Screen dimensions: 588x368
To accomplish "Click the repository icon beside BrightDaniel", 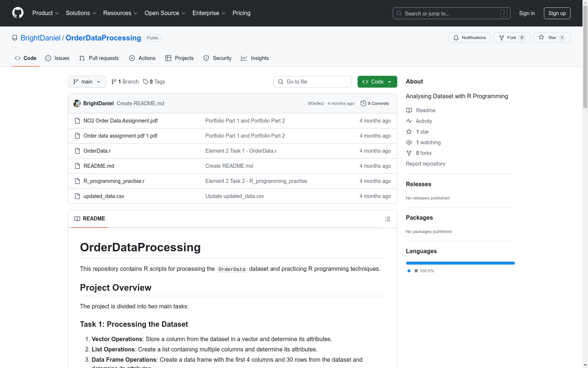I will click(15, 38).
